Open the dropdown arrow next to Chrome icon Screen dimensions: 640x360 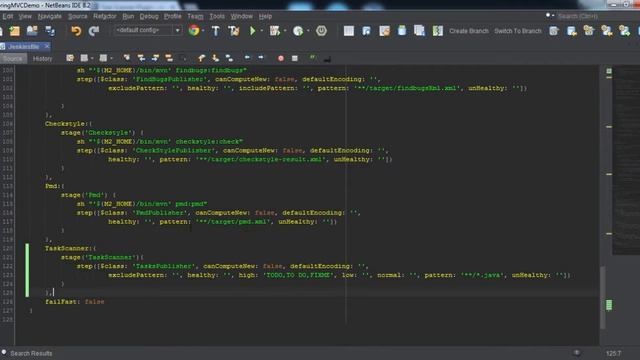pyautogui.click(x=203, y=31)
